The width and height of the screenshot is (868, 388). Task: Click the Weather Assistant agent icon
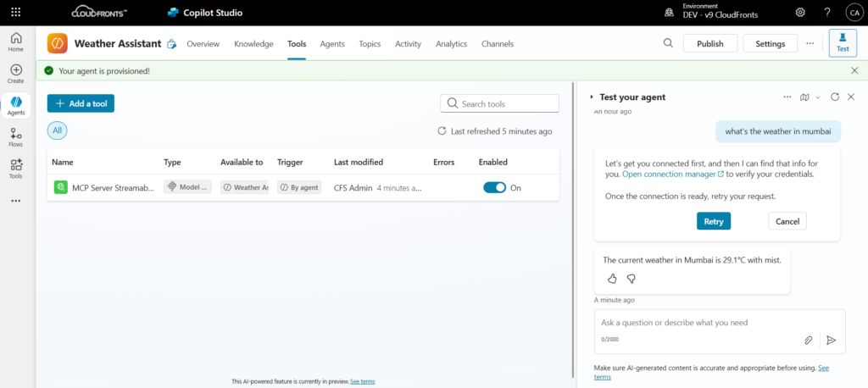(57, 43)
